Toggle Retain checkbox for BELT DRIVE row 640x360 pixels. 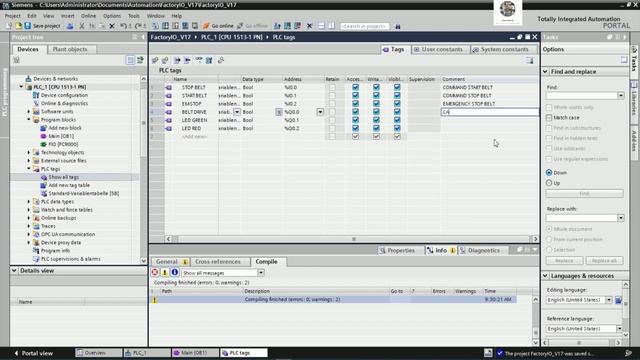coord(332,112)
